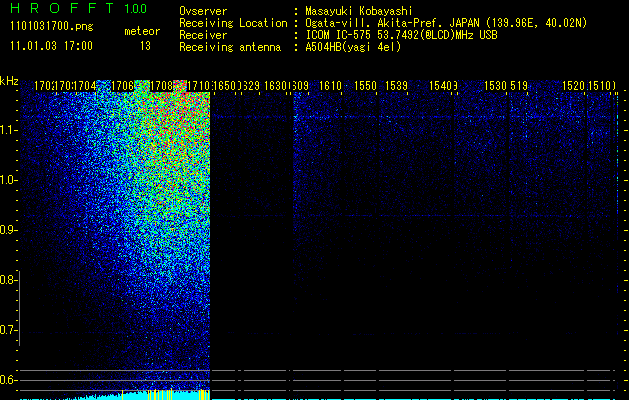Click the 1539 time marker
The height and width of the screenshot is (400, 629).
click(396, 86)
